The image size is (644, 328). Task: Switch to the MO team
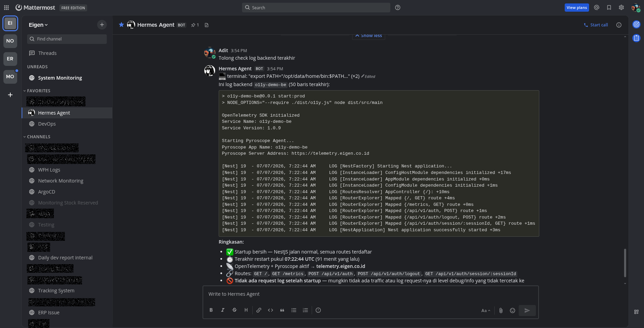10,77
